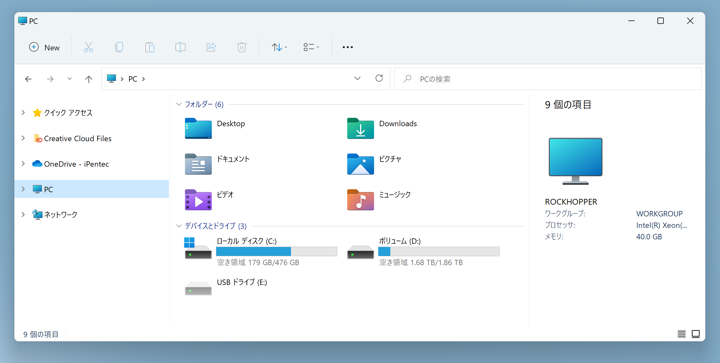Go up one level with up arrow
Image resolution: width=720 pixels, height=363 pixels.
point(89,79)
